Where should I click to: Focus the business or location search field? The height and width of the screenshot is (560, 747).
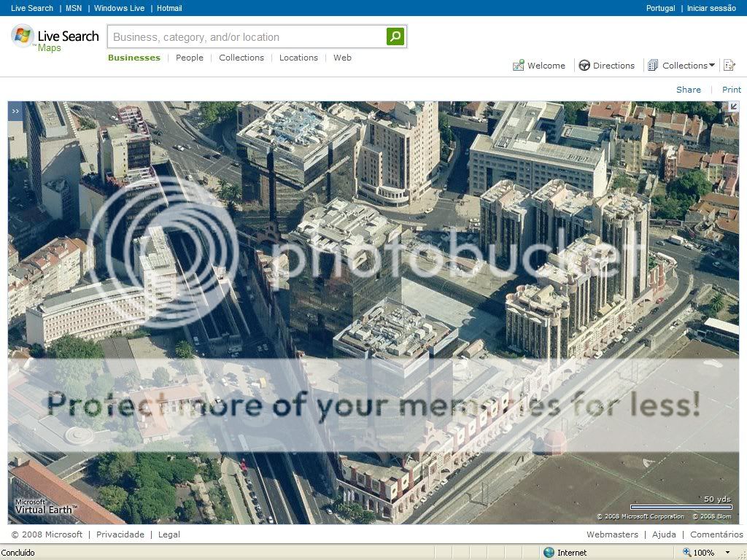click(247, 36)
